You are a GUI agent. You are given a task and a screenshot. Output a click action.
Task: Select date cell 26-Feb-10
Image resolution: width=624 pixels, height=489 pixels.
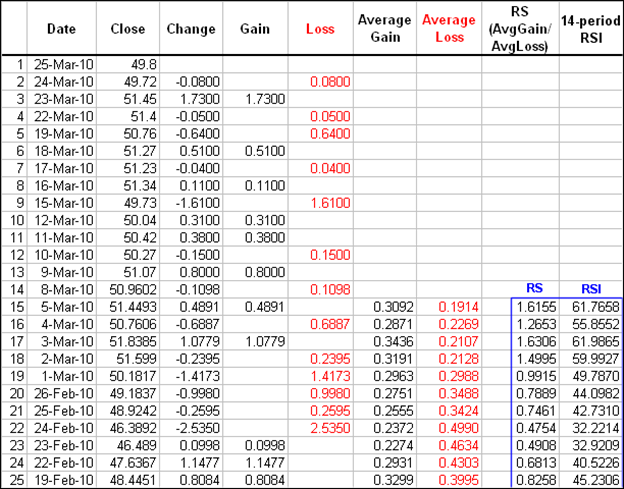point(64,394)
